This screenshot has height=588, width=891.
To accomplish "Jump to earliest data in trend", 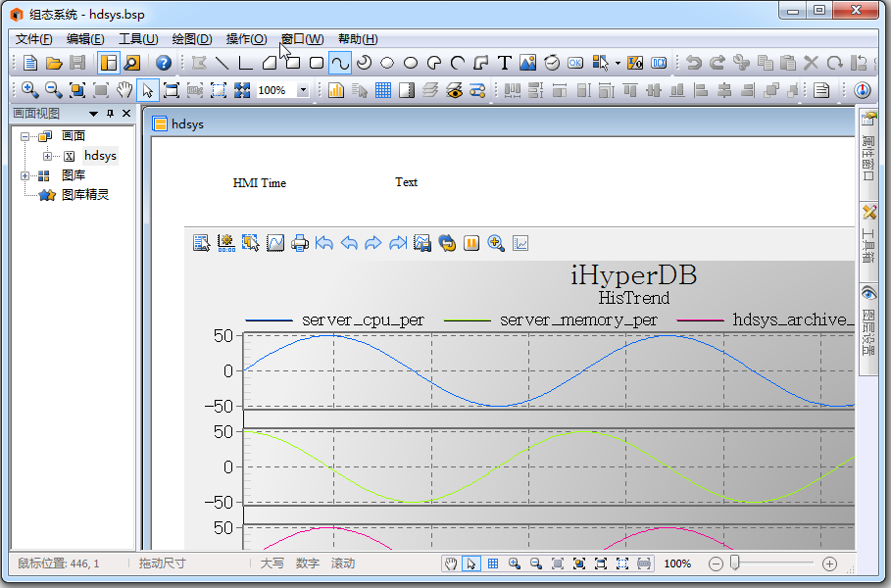I will pyautogui.click(x=323, y=243).
